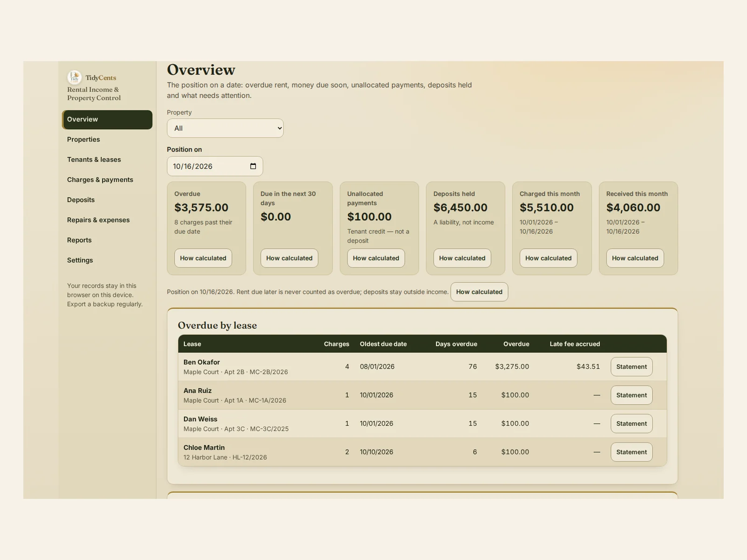
Task: Open the calendar picker icon in date field
Action: click(x=253, y=166)
